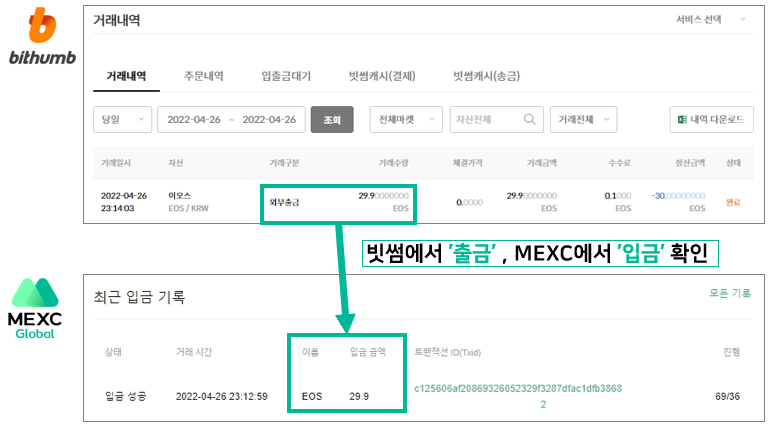Click the 상태 header in Bithumb table
768x427 pixels.
(733, 163)
